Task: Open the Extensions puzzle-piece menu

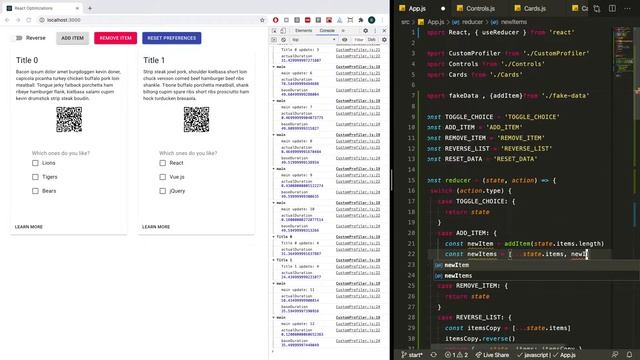Action: 361,20
